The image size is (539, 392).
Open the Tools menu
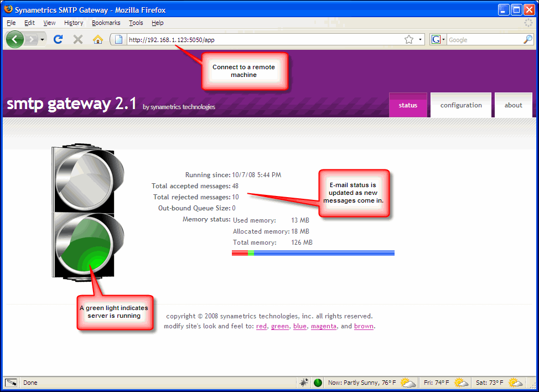pos(136,23)
